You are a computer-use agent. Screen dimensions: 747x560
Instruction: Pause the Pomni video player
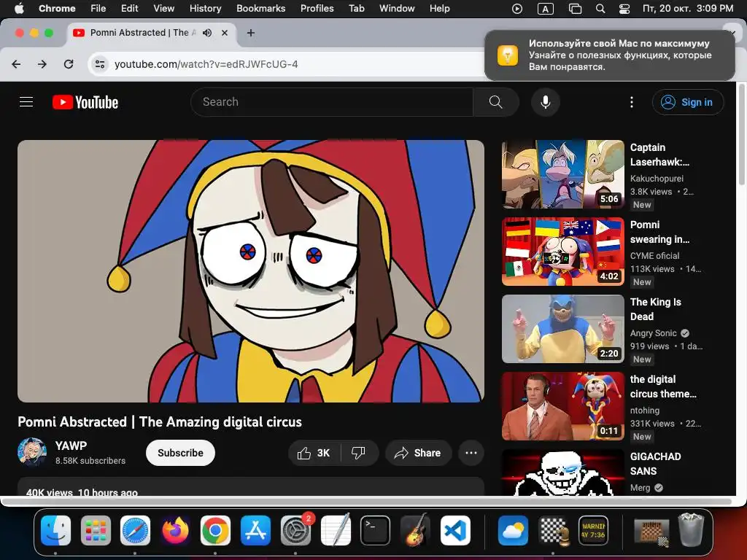click(251, 271)
